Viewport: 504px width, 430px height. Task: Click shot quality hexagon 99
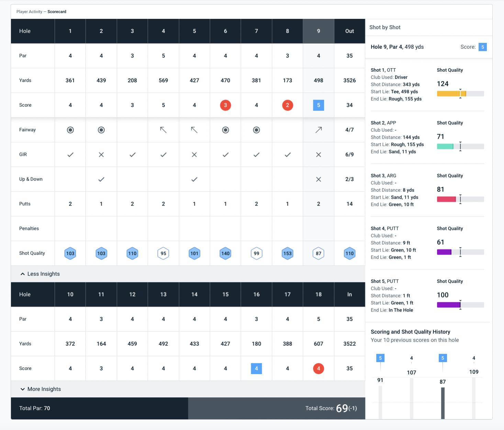[256, 253]
